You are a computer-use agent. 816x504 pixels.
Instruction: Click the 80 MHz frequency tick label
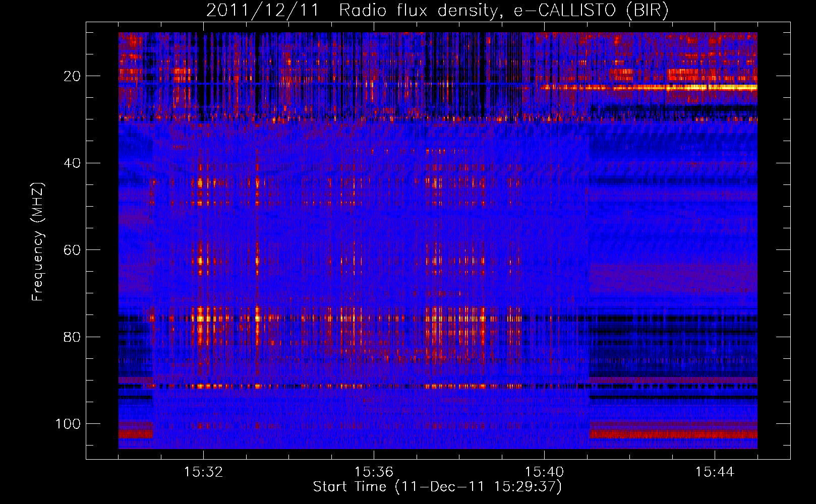pos(73,337)
